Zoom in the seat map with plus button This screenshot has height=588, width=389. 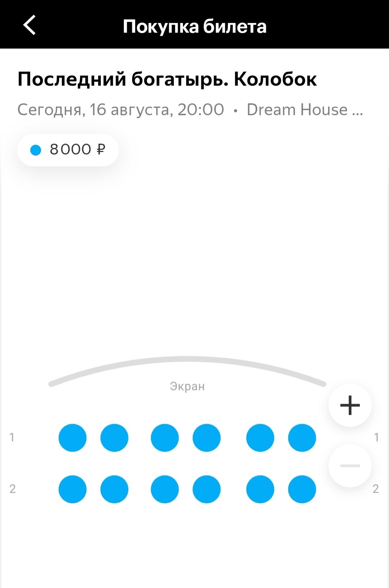pos(350,405)
